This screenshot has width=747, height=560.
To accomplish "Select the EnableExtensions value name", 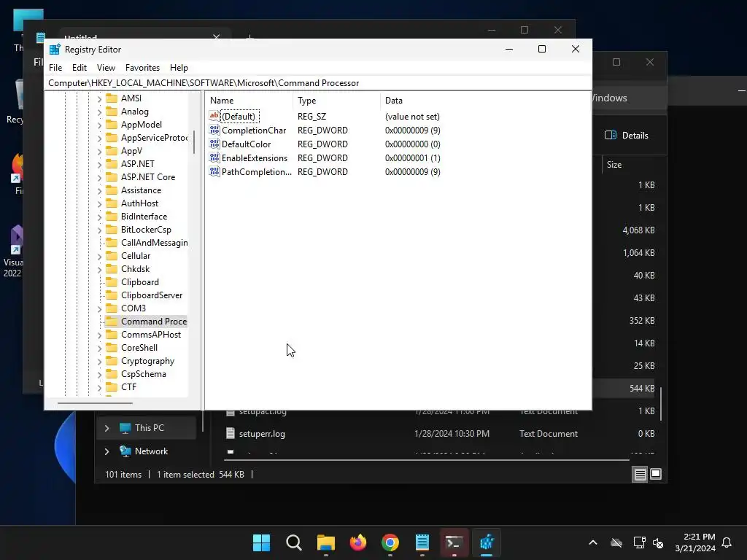I will pos(255,158).
